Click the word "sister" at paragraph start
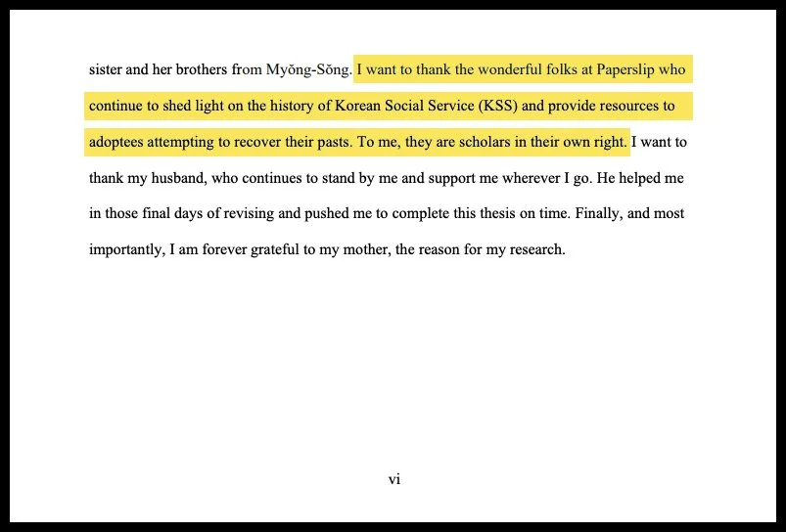 pos(106,69)
